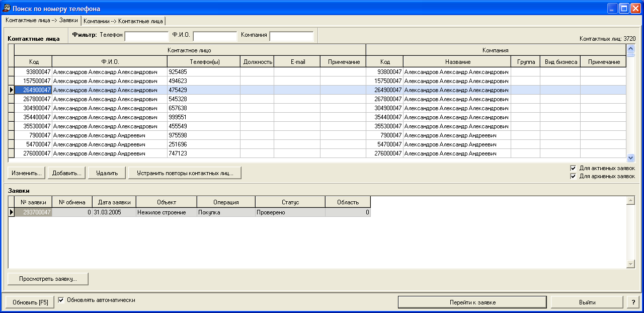The width and height of the screenshot is (644, 313).
Task: Open help with the ? button
Action: 632,302
